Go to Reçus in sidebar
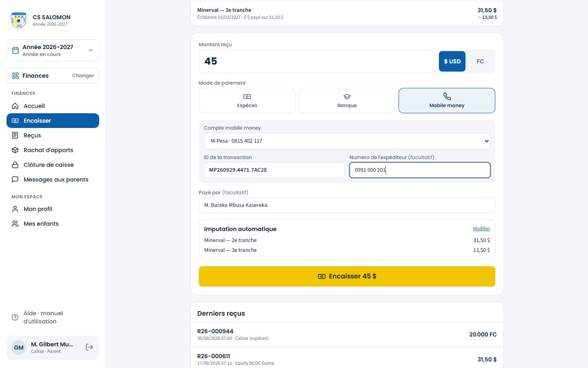 [53, 135]
